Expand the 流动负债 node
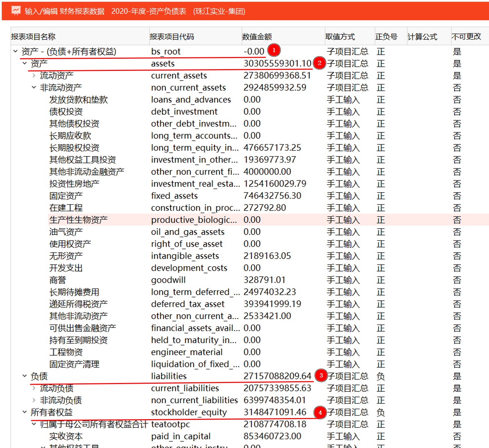 pos(34,388)
